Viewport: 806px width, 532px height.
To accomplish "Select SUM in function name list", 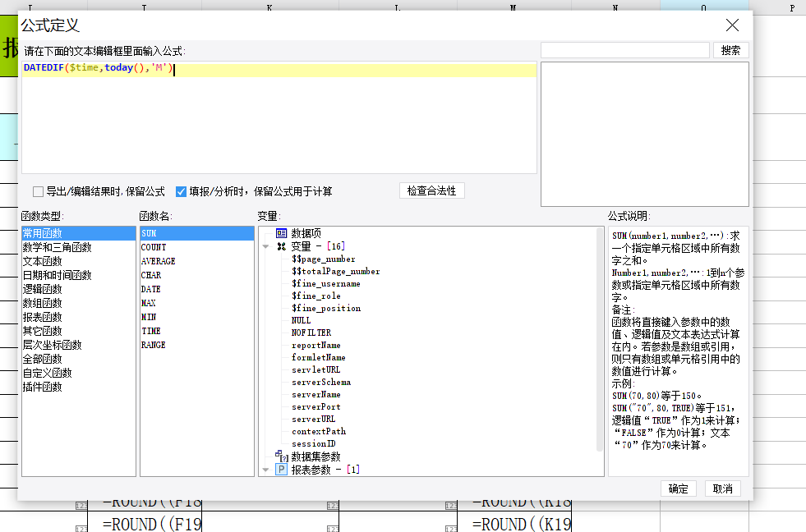I will tap(197, 234).
